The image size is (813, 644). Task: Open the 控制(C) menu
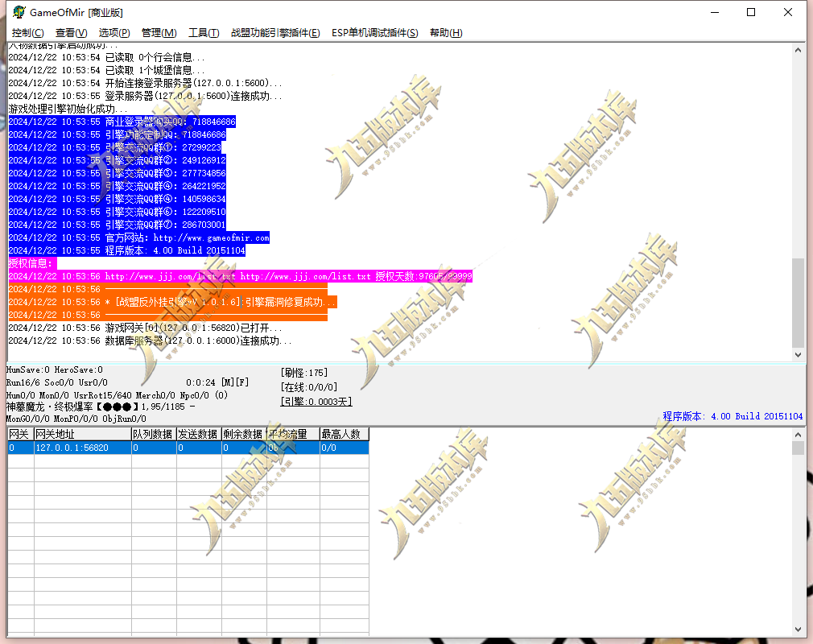point(27,33)
